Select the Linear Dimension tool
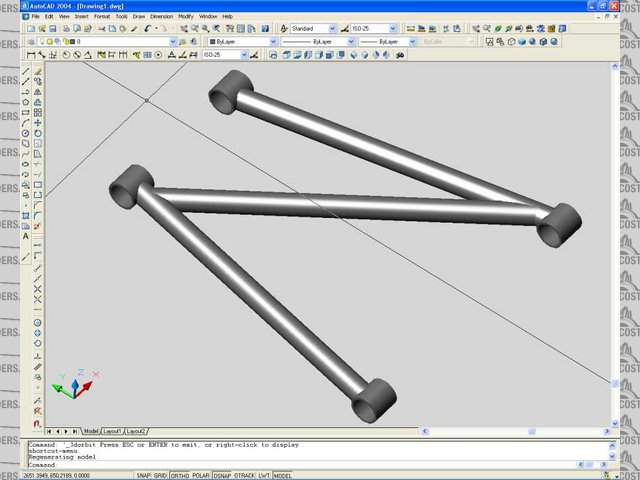 (31, 55)
